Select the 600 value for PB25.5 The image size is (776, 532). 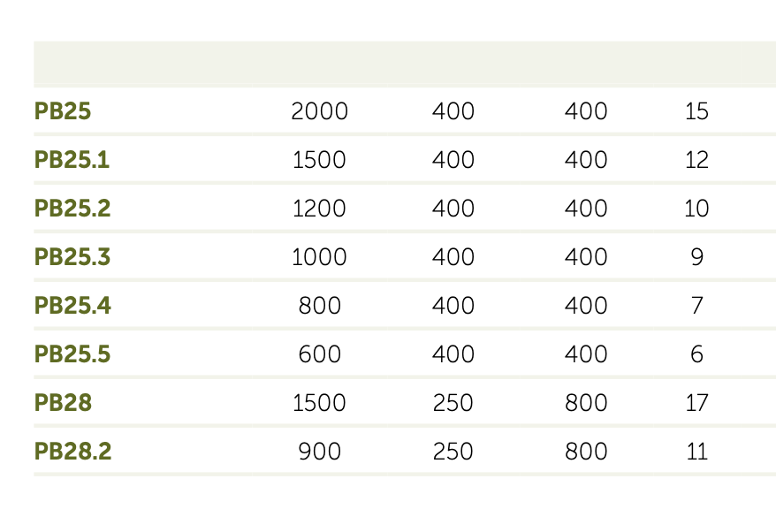pos(319,354)
